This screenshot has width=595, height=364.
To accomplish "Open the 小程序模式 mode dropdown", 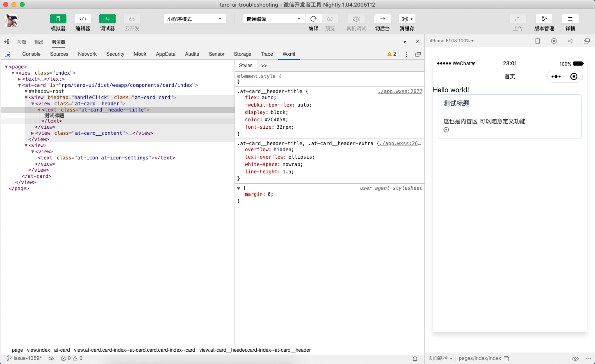I will [195, 19].
